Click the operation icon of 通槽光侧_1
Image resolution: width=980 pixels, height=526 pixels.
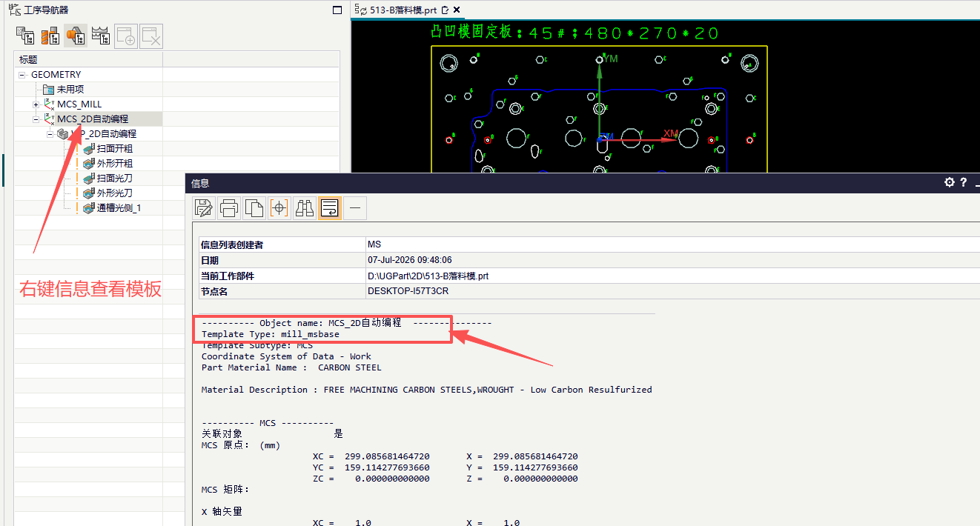[89, 208]
